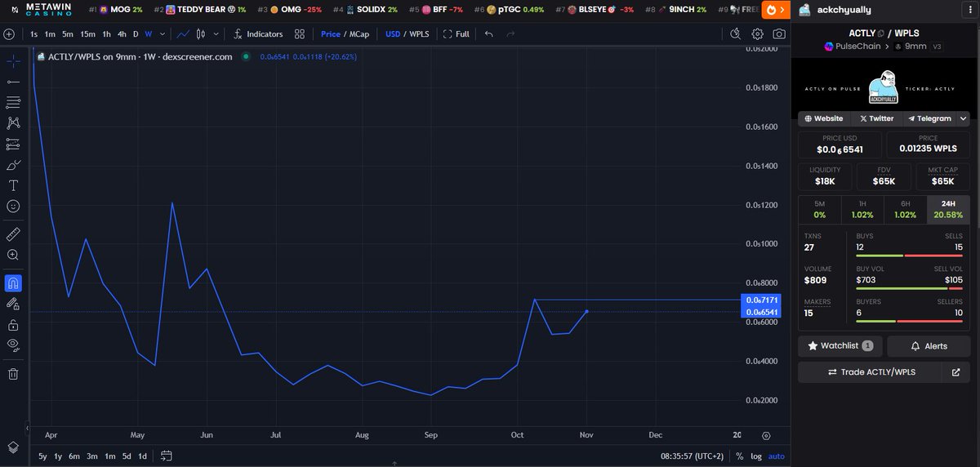Set interval to 4h
The image size is (980, 467).
[122, 34]
